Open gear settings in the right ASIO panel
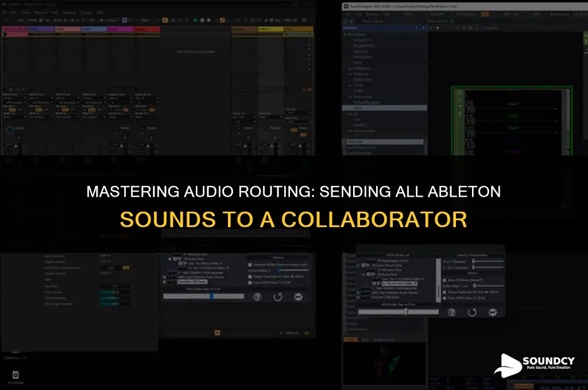 coord(493,313)
